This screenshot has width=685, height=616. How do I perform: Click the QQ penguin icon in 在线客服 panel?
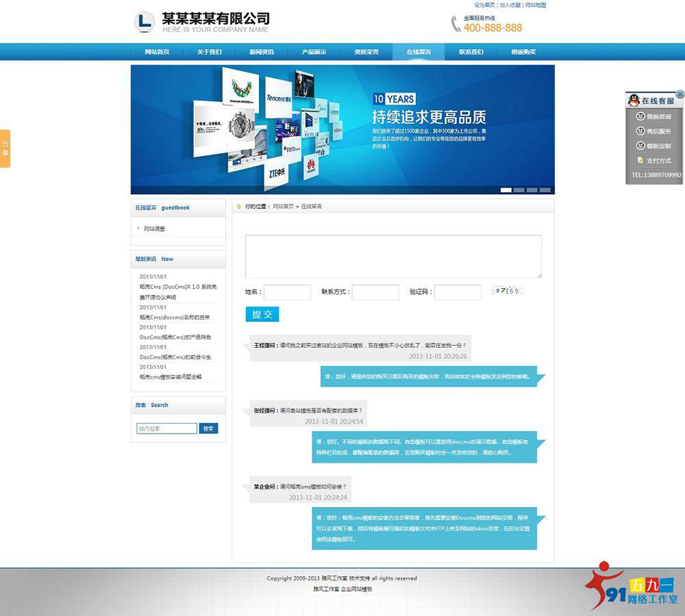tap(634, 101)
